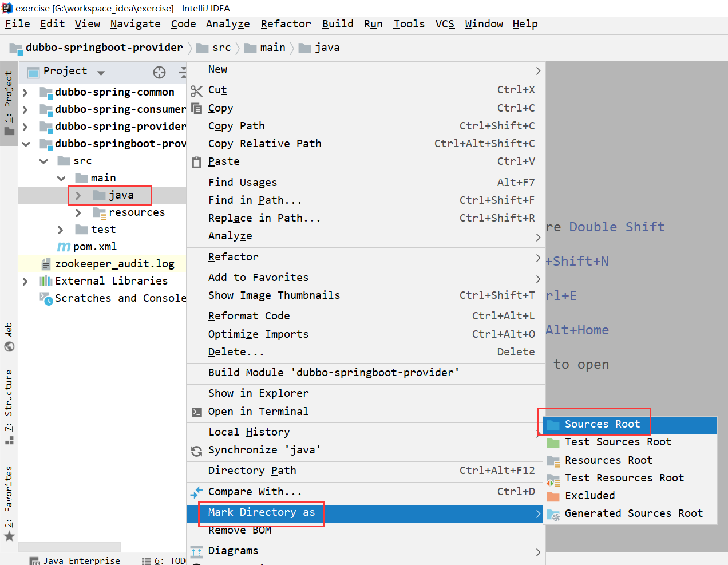This screenshot has height=565, width=728.
Task: Select the pom.xml file
Action: point(95,247)
